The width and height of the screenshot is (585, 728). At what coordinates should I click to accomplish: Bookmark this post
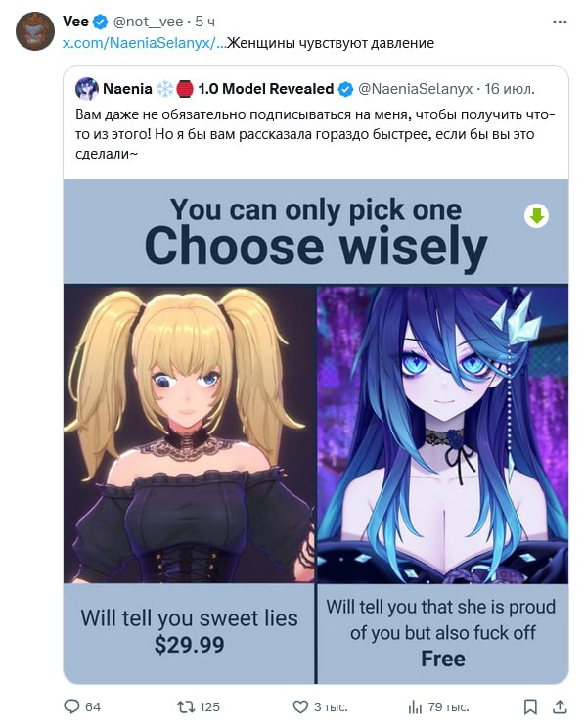pos(530,706)
